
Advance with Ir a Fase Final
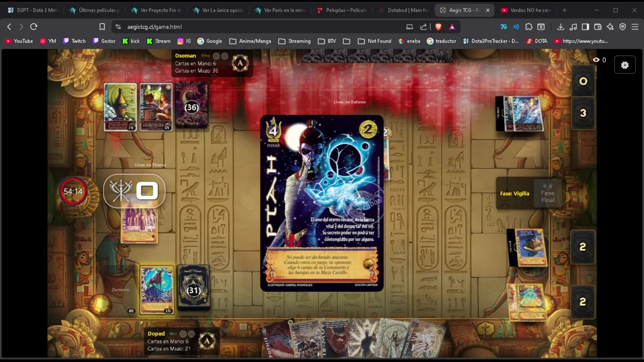coord(547,193)
